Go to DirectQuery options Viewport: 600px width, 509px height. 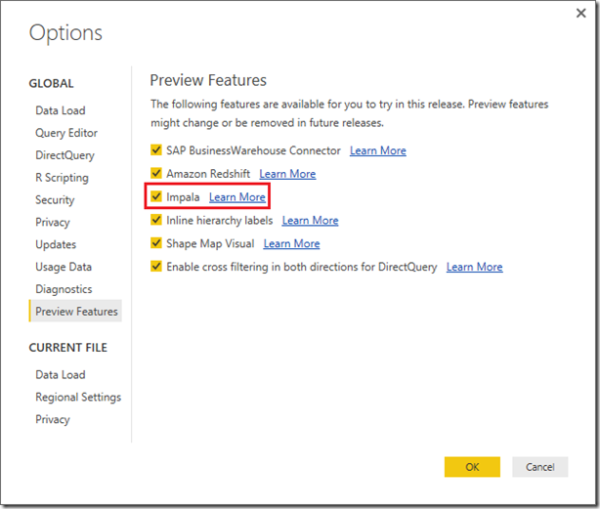click(65, 155)
